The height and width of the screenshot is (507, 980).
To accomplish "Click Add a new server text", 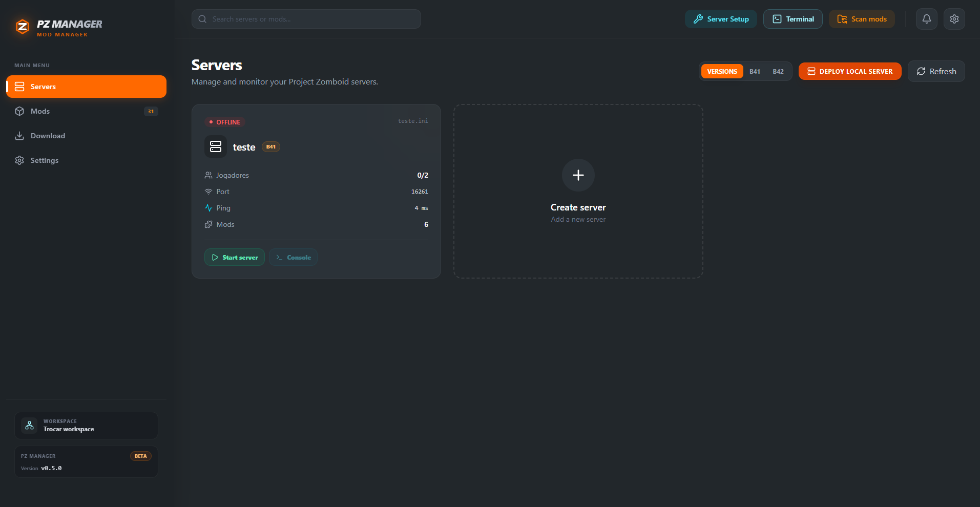I will (578, 219).
